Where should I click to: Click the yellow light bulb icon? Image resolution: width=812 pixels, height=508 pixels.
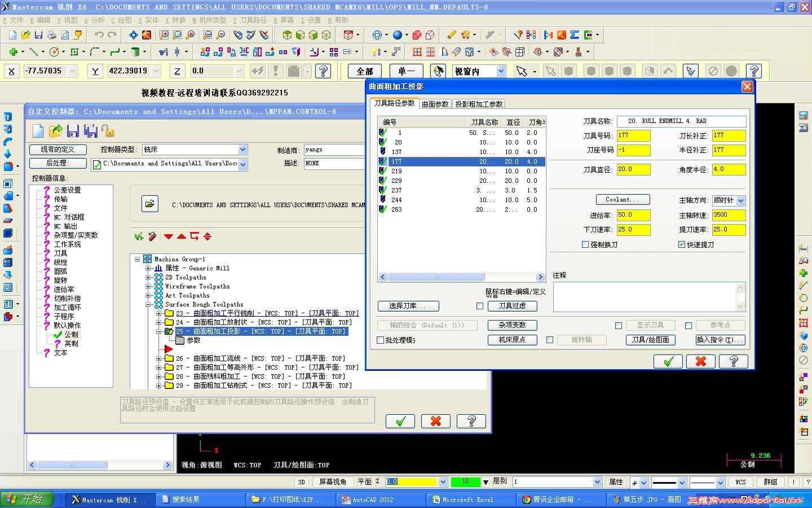(376, 52)
